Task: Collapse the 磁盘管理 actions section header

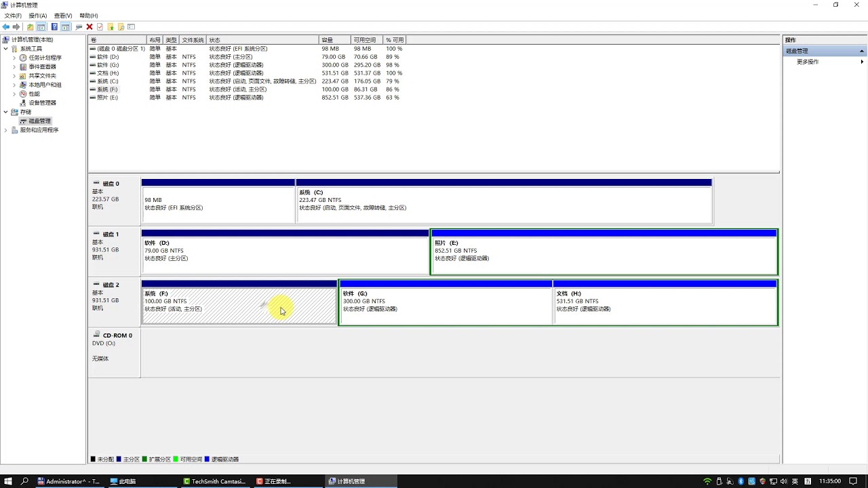Action: pyautogui.click(x=862, y=51)
